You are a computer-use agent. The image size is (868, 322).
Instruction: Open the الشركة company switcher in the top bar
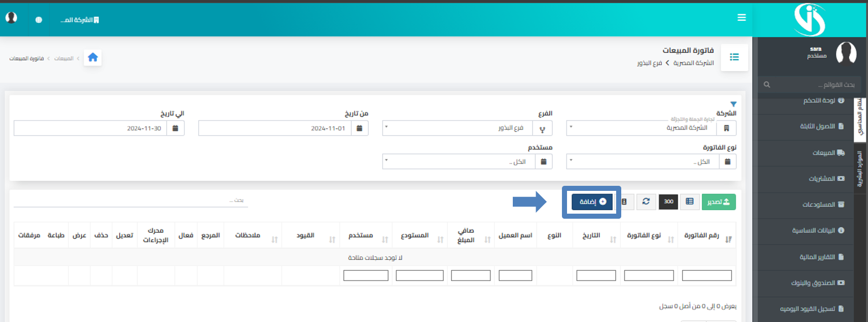point(80,20)
